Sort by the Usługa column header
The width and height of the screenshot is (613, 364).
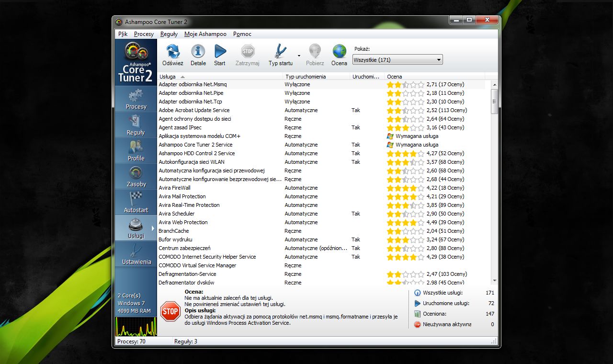point(220,77)
